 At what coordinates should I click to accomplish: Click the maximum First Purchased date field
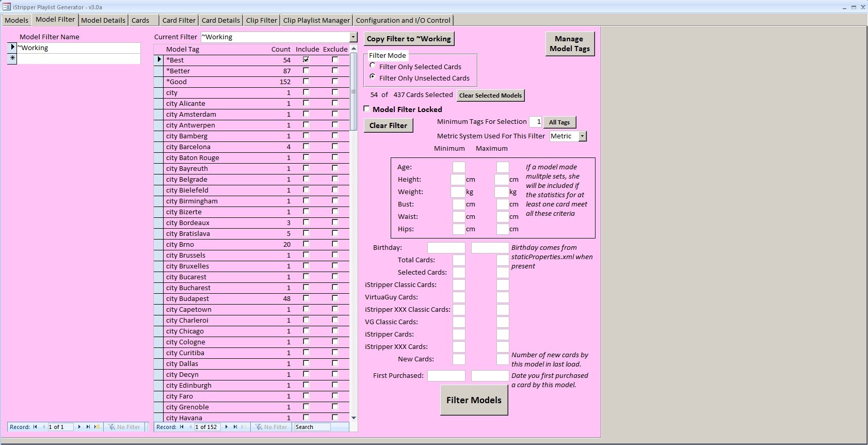[490, 376]
